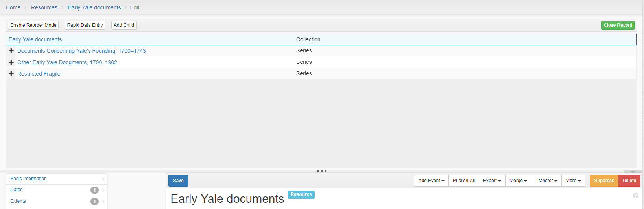Click the tree pane resize handle

point(321,171)
